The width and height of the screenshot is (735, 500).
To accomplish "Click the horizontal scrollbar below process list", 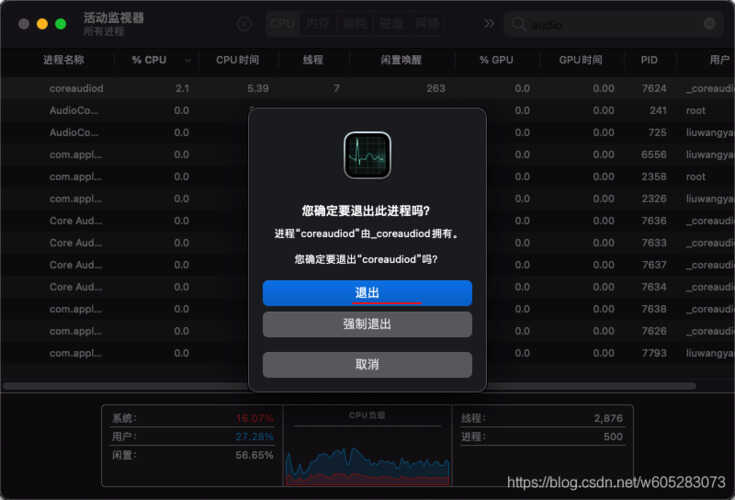I will [x=349, y=386].
